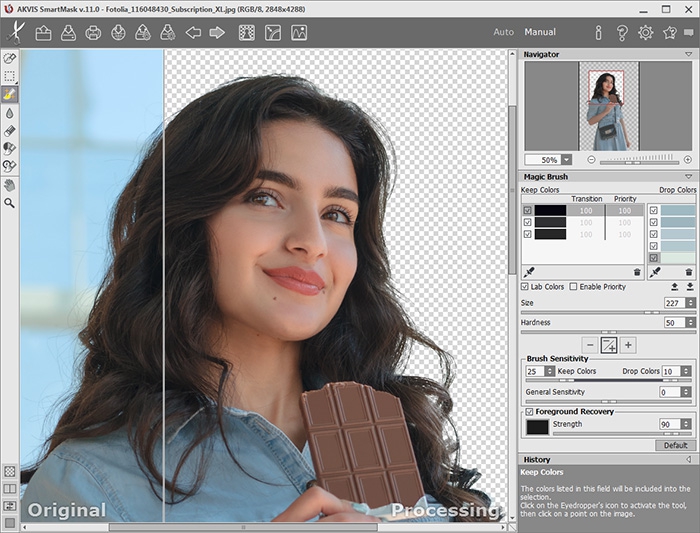Click the Undo left arrow
This screenshot has width=700, height=533.
(x=193, y=33)
